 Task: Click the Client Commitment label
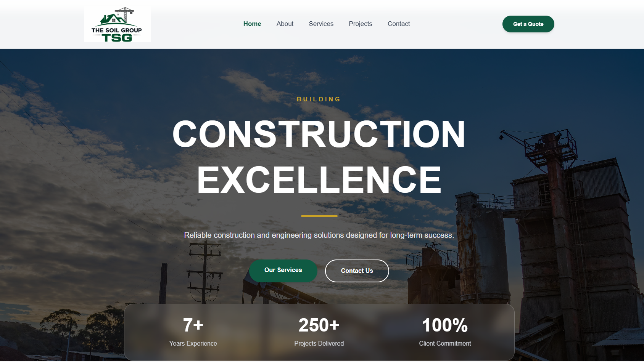445,343
